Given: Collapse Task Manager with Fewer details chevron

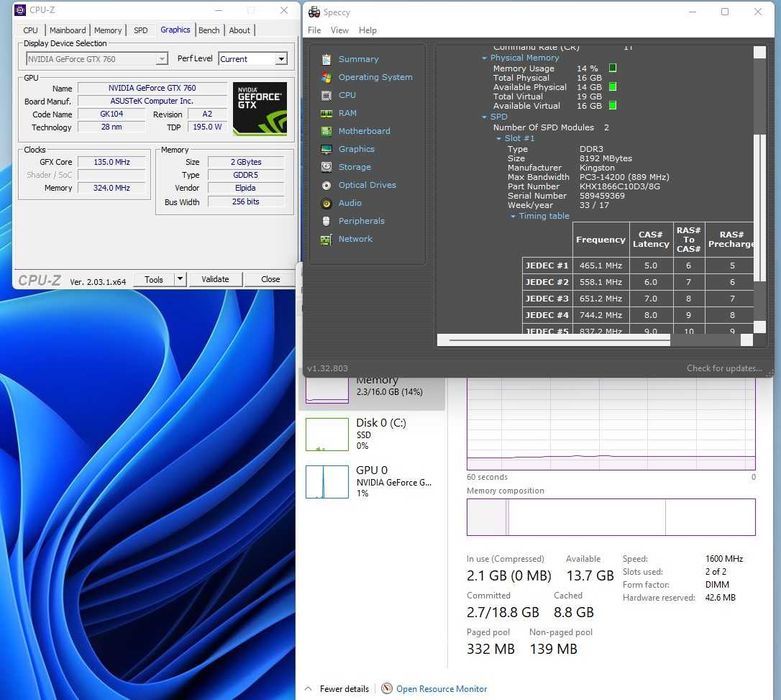Looking at the screenshot, I should click(x=308, y=689).
